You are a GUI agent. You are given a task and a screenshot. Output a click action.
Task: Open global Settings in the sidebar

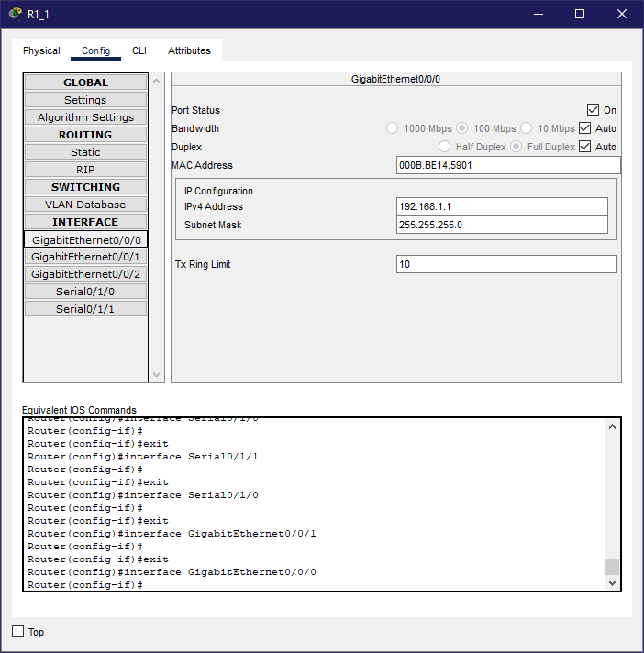85,100
